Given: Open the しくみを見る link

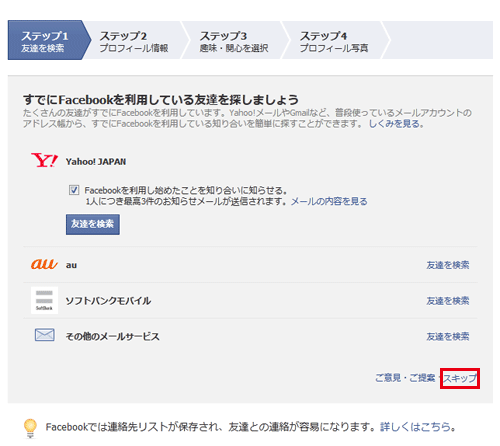Looking at the screenshot, I should tap(396, 124).
